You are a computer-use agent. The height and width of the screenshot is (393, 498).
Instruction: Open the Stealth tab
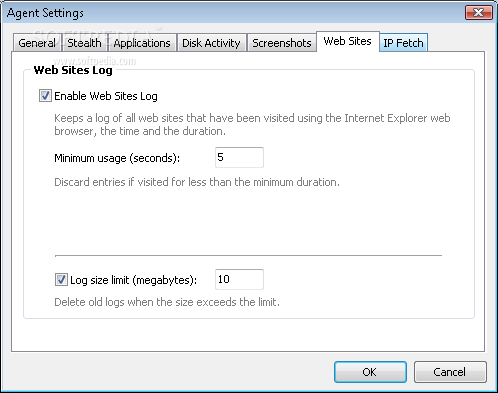click(x=84, y=43)
